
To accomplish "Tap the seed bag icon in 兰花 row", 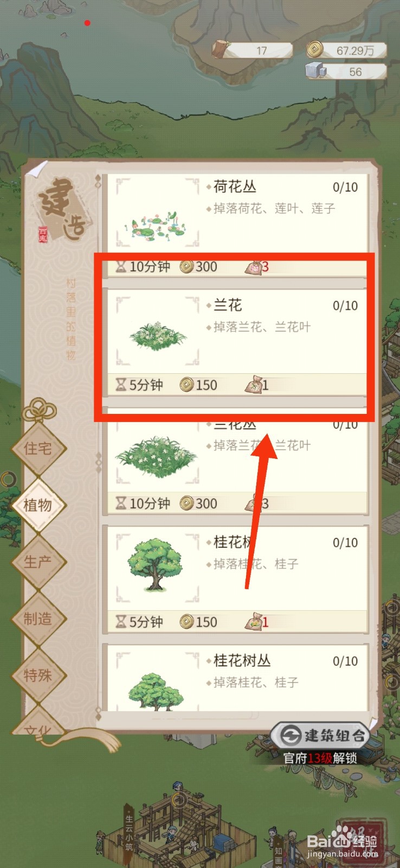I will click(254, 385).
